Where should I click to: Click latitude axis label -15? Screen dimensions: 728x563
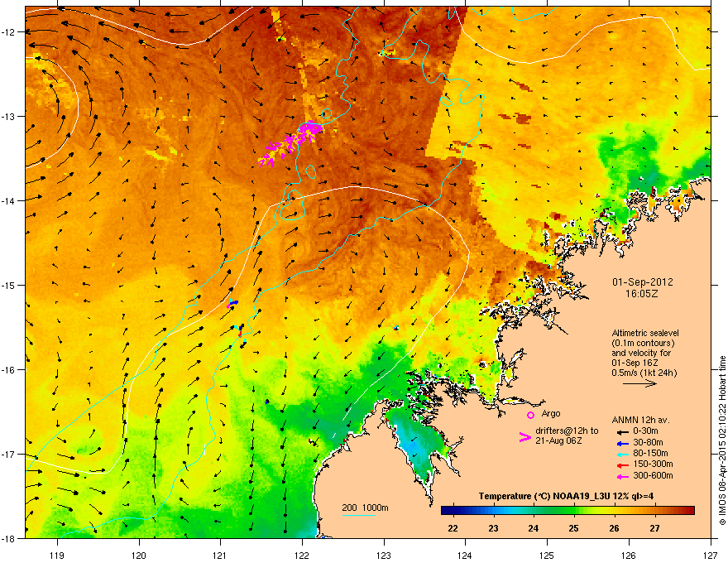[x=9, y=285]
